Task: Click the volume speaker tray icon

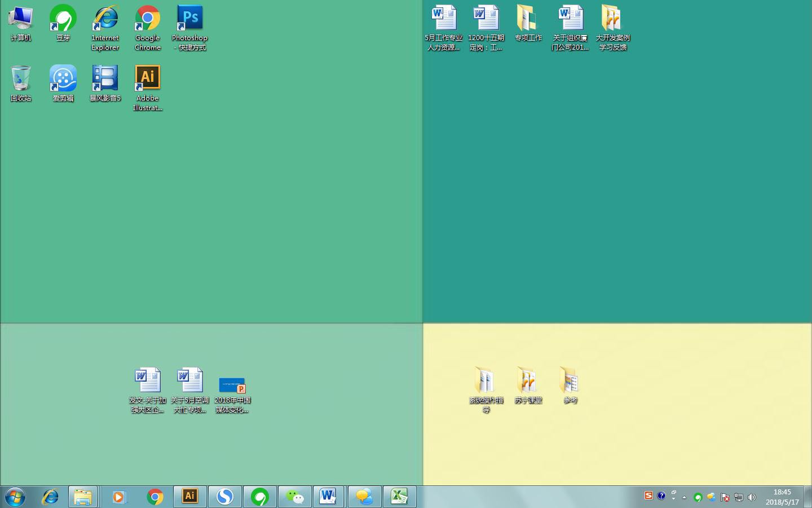Action: click(752, 497)
